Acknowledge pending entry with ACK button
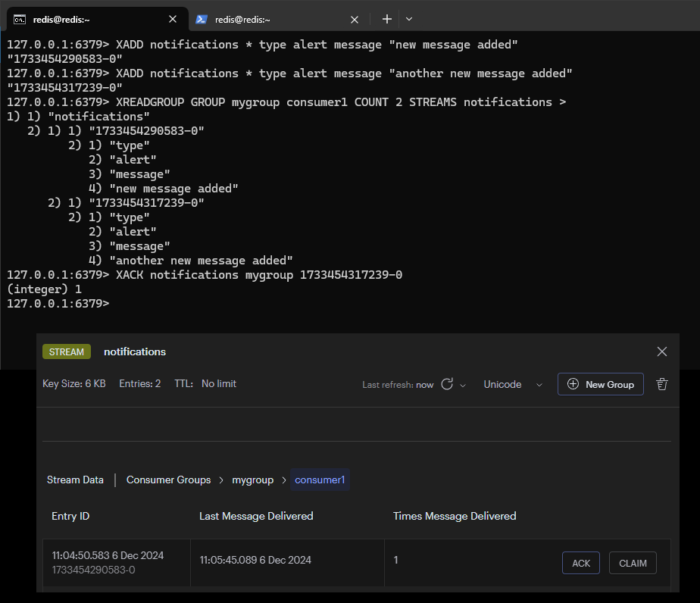This screenshot has width=700, height=603. (581, 563)
